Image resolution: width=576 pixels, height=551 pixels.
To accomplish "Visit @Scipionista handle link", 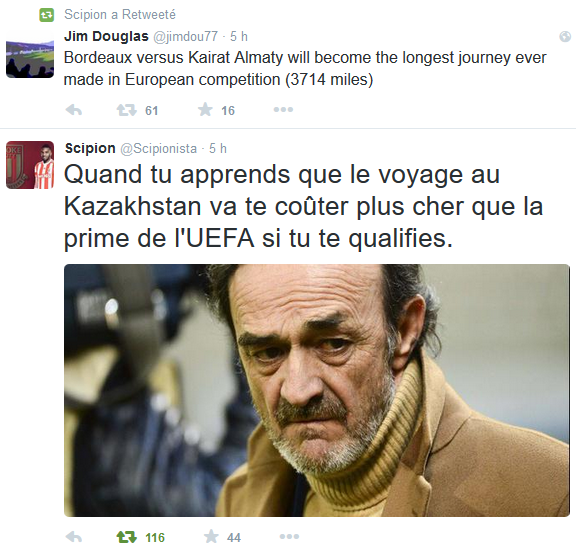I will pyautogui.click(x=158, y=148).
